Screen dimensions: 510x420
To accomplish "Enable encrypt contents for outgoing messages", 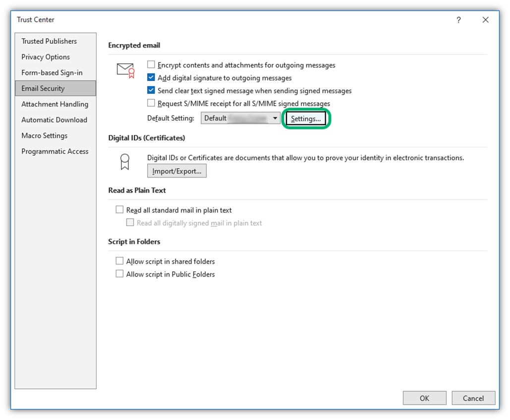I will click(151, 65).
